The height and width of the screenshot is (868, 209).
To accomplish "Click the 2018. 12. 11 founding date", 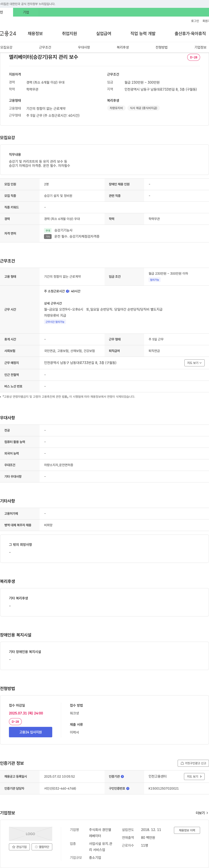I will [151, 830].
